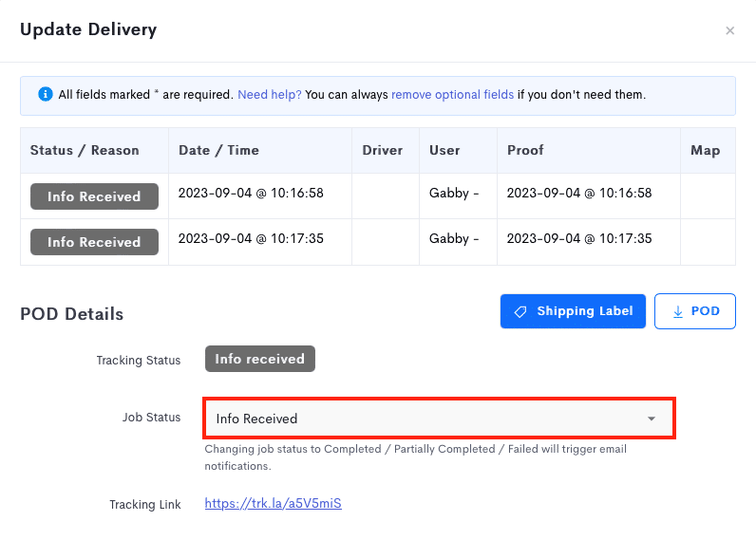Click the blue info icon in banner
The width and height of the screenshot is (756, 540).
[46, 94]
